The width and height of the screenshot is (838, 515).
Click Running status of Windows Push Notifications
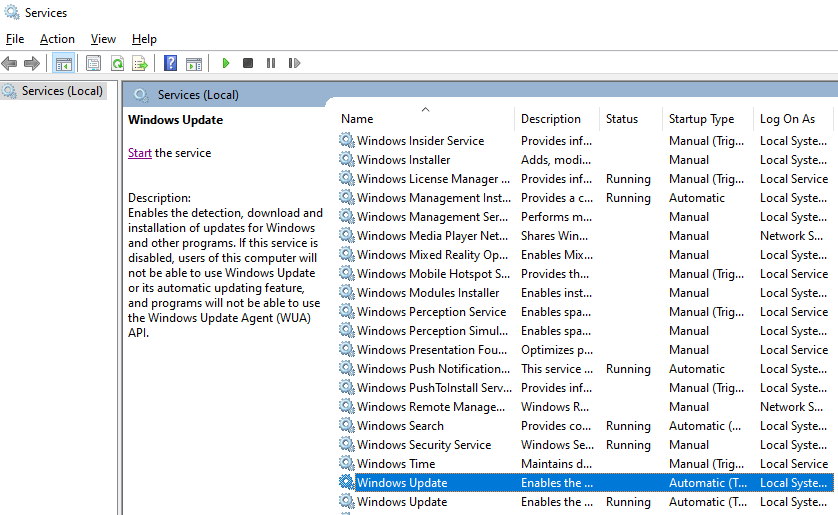tap(628, 369)
